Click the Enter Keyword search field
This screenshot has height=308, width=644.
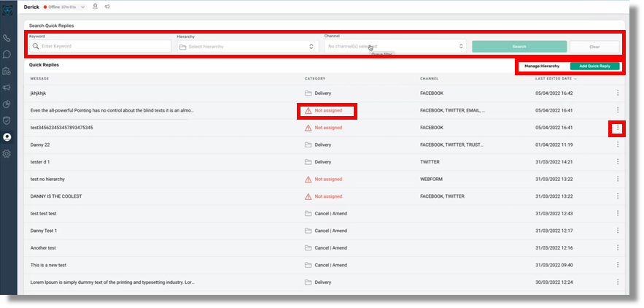click(x=100, y=47)
